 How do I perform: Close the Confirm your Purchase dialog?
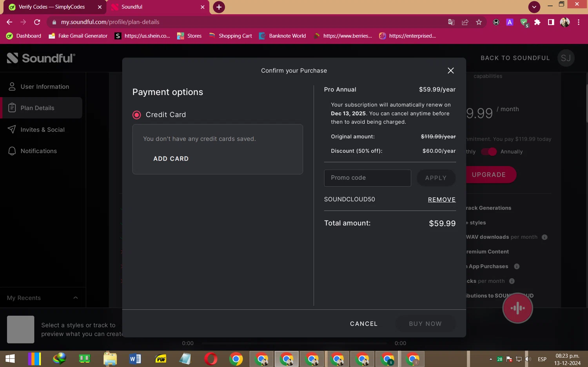click(x=450, y=71)
